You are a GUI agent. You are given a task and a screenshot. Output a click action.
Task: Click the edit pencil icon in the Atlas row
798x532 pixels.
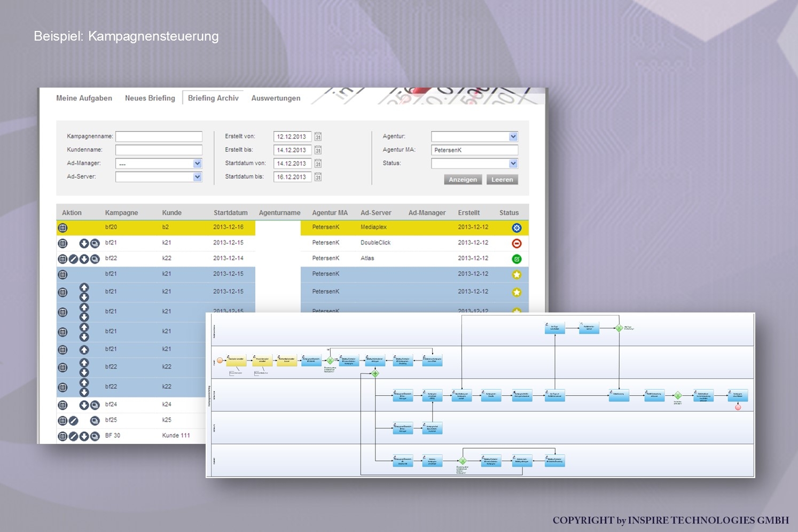[x=73, y=259]
